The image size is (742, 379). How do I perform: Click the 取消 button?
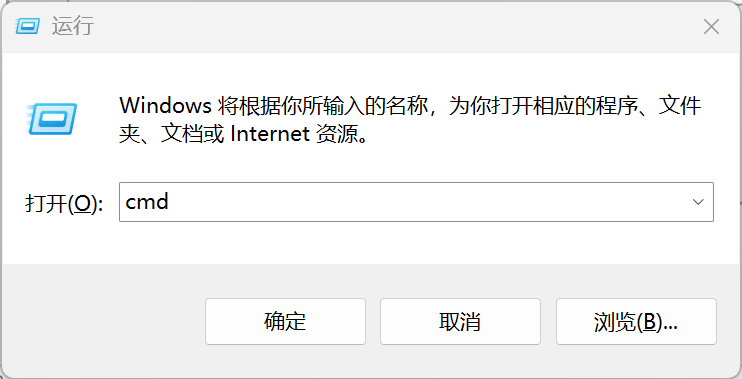coord(460,321)
